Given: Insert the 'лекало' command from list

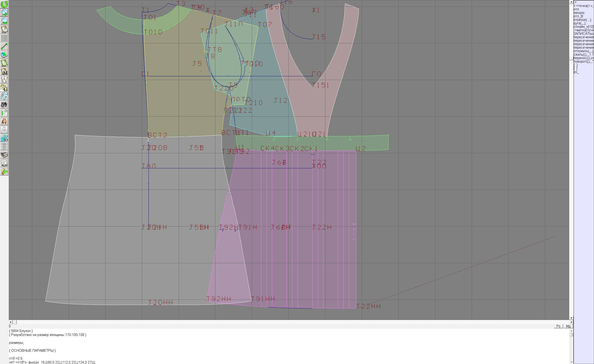Looking at the screenshot, I should click(579, 13).
